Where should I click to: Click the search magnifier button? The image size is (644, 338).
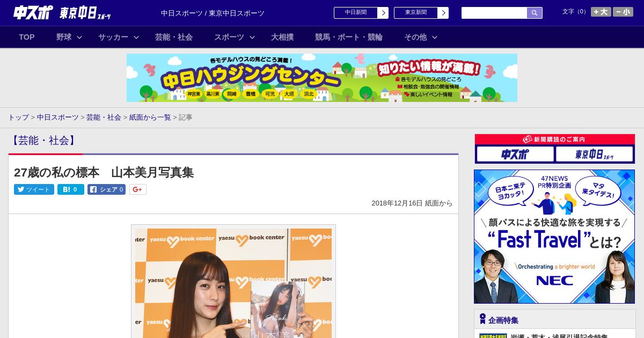pos(535,13)
